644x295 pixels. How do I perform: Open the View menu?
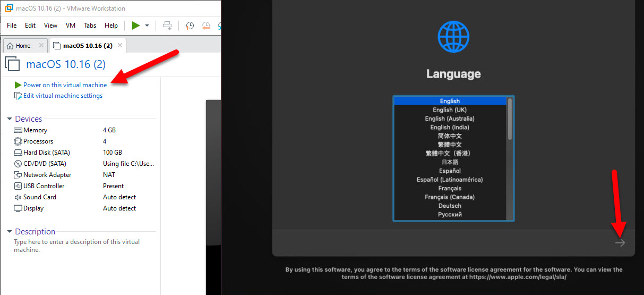click(x=50, y=26)
